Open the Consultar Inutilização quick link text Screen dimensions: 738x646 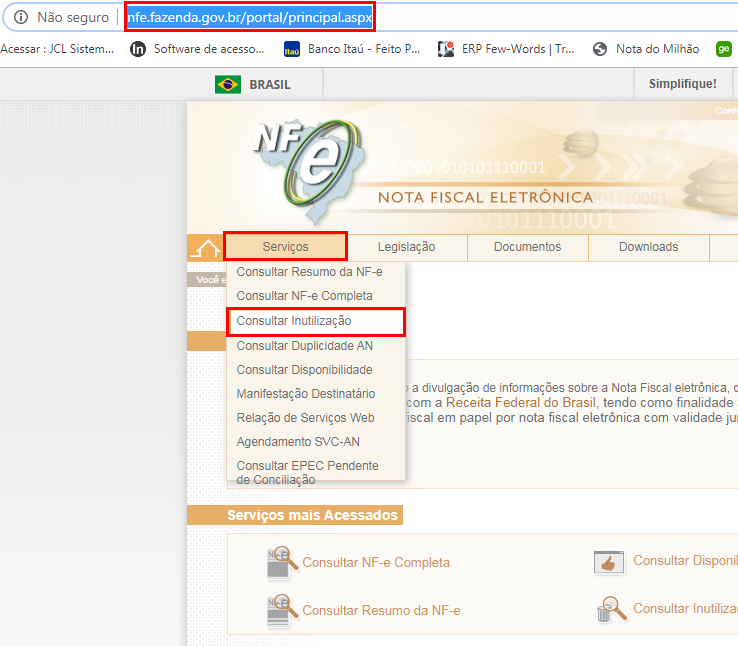click(685, 608)
